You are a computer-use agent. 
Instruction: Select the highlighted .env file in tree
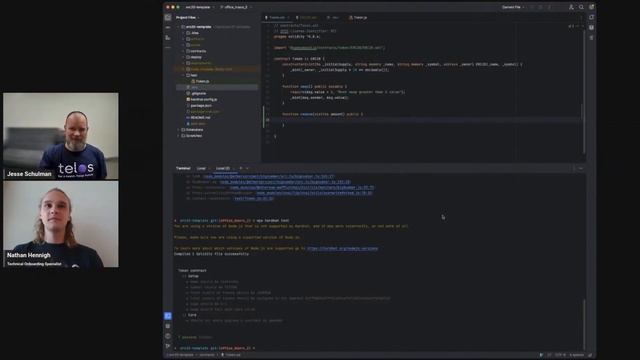pos(217,87)
